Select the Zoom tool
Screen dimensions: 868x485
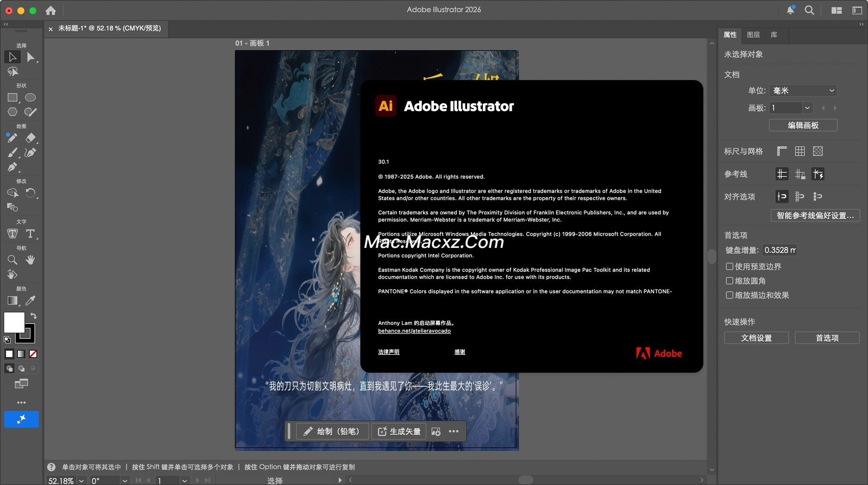click(12, 260)
